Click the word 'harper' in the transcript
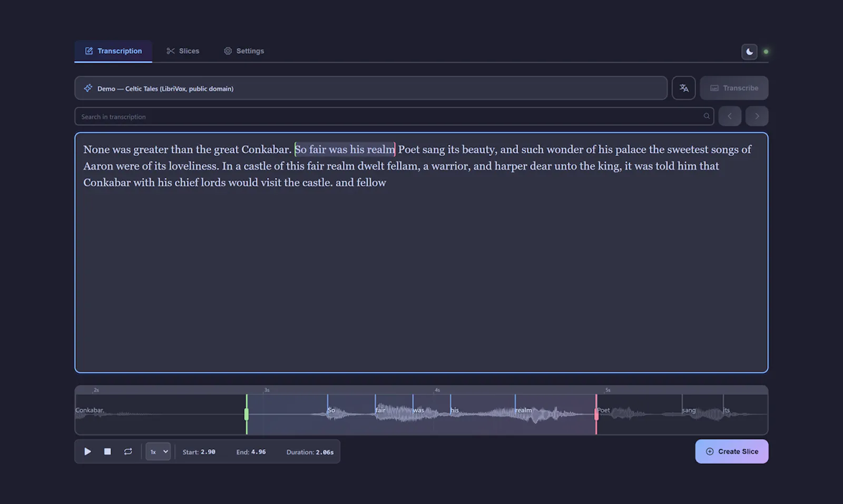The image size is (843, 504). 511,166
